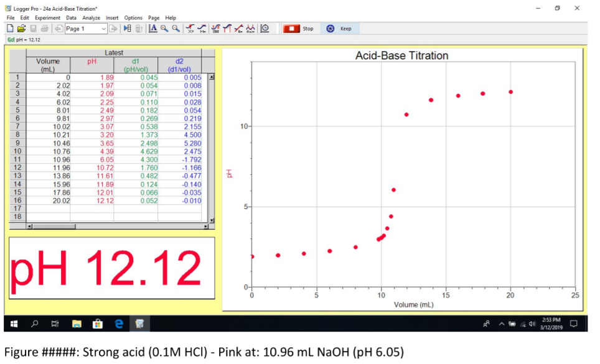Open Data Collection setup via clock icon

coord(265,28)
